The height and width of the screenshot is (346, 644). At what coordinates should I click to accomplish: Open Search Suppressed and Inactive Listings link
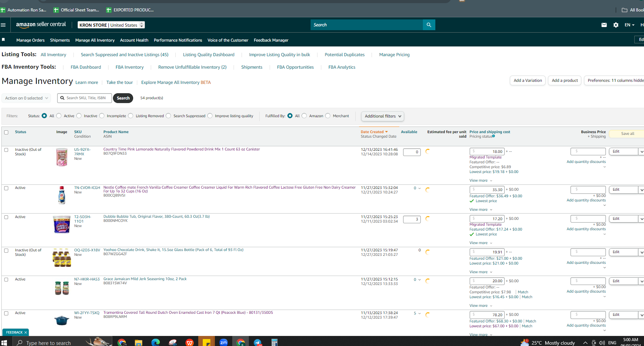[124, 55]
